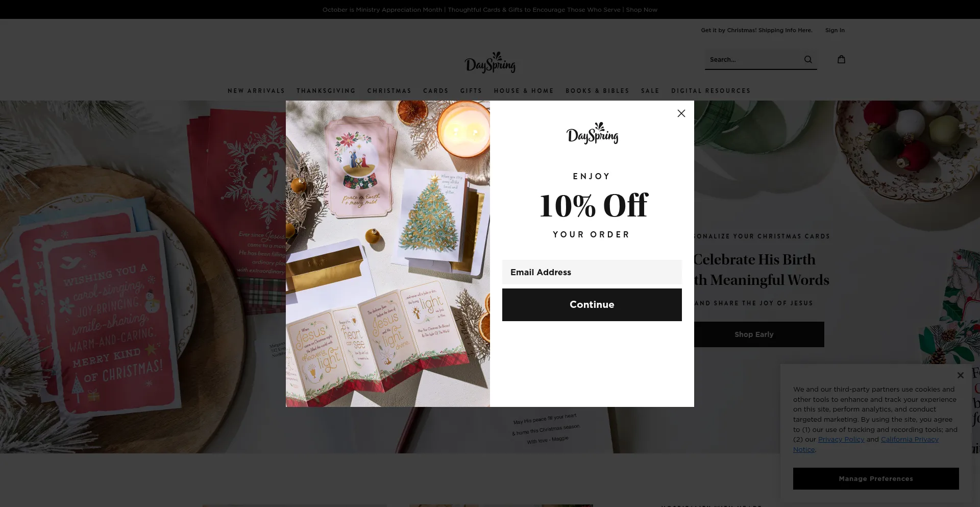980x507 pixels.
Task: Click the Sign In link
Action: 835,30
